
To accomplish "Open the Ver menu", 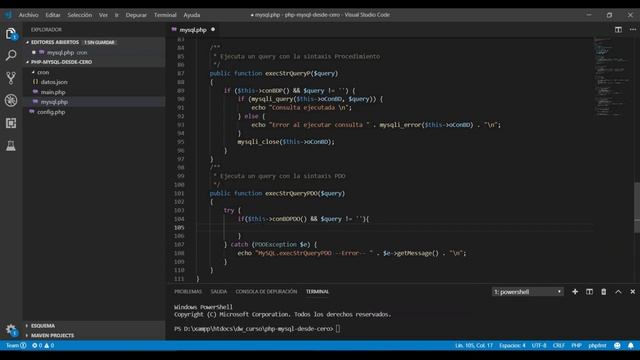I will tap(103, 15).
